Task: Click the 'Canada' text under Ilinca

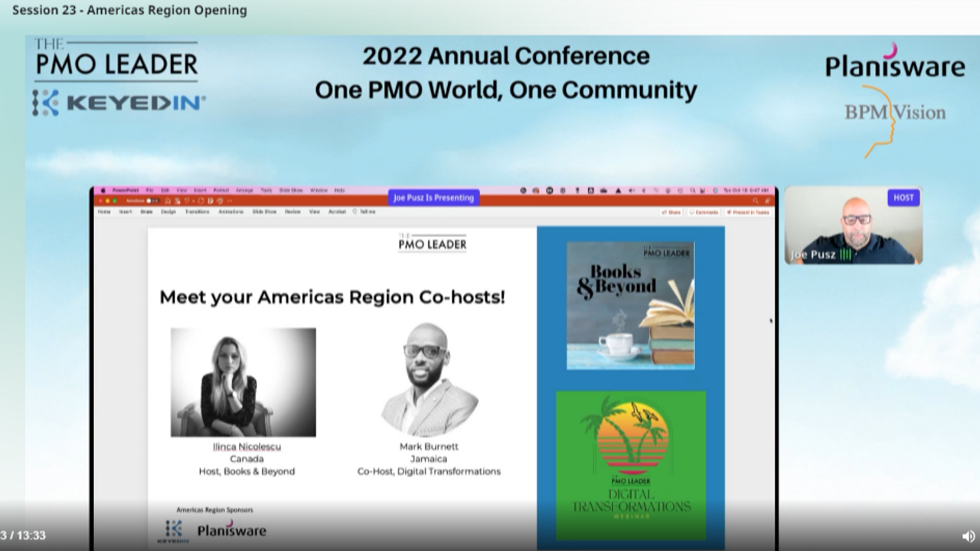Action: (247, 459)
